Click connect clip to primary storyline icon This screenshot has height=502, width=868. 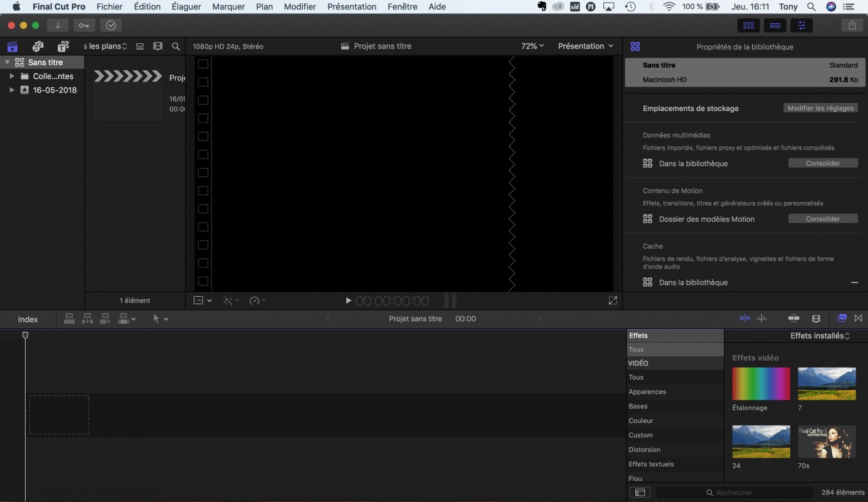point(70,319)
